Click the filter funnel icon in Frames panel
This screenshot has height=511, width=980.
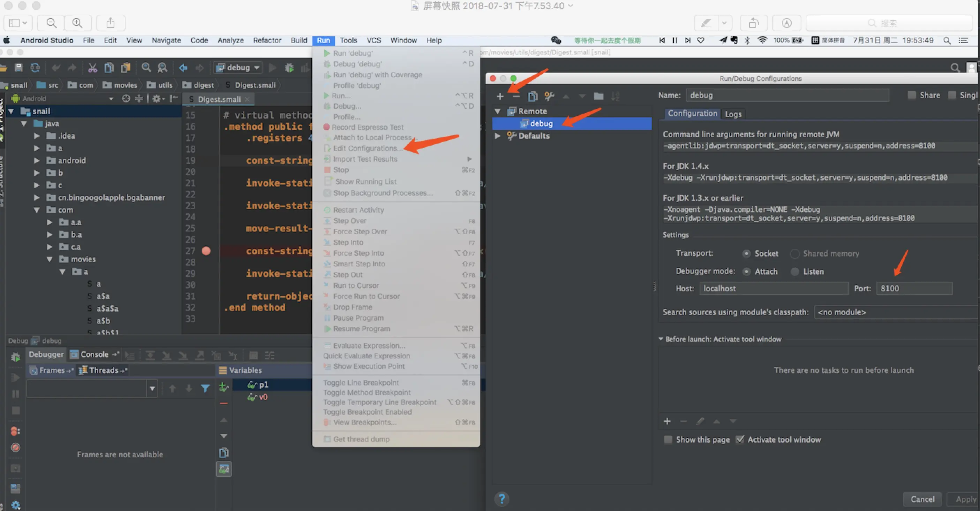205,388
